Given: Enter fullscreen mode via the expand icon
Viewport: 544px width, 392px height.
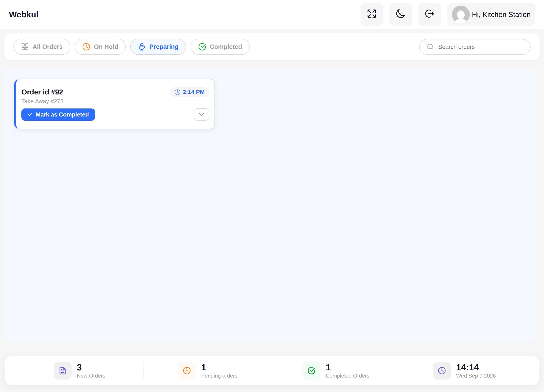Looking at the screenshot, I should click(371, 14).
